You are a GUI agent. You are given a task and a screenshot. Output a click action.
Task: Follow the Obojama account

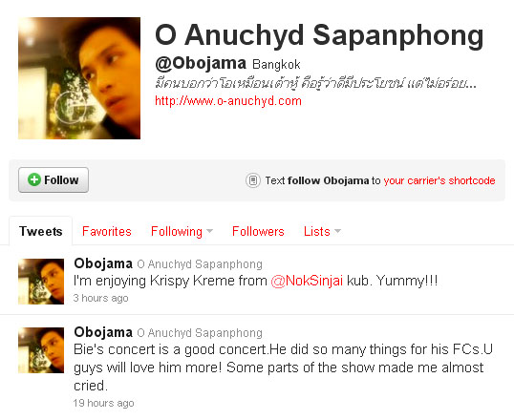click(x=54, y=179)
